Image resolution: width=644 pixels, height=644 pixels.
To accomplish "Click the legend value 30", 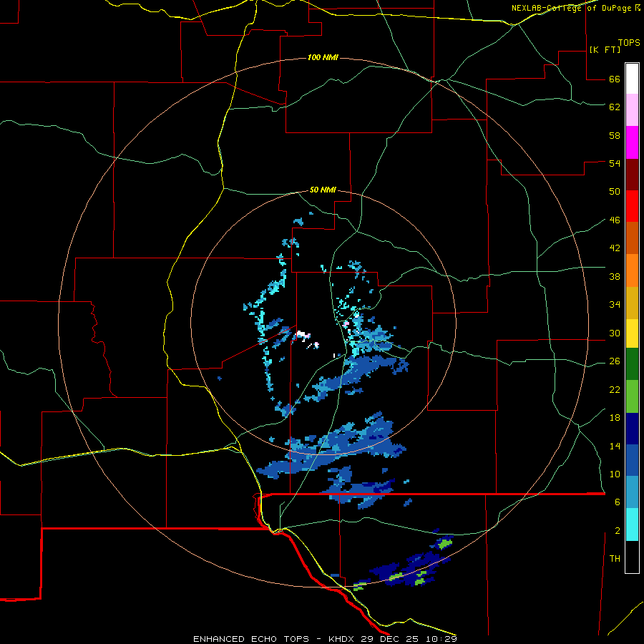I will [x=615, y=333].
